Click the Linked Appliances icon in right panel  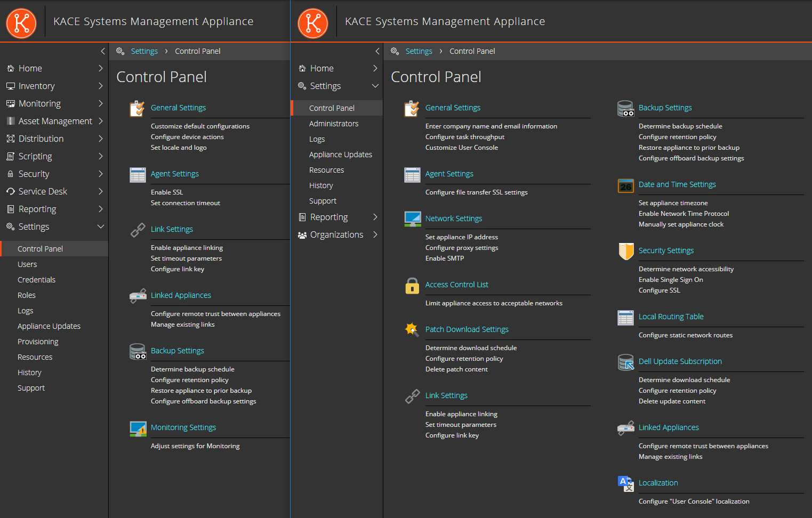(x=625, y=428)
